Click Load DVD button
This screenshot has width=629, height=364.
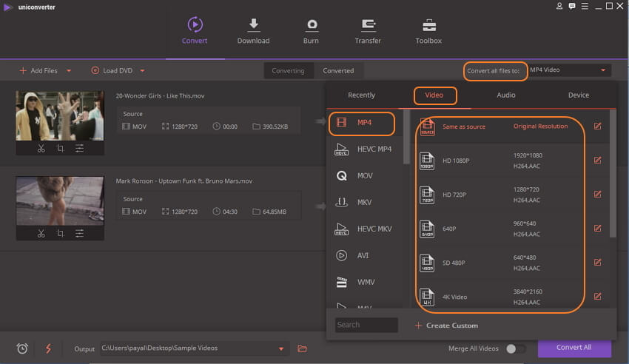click(x=112, y=70)
